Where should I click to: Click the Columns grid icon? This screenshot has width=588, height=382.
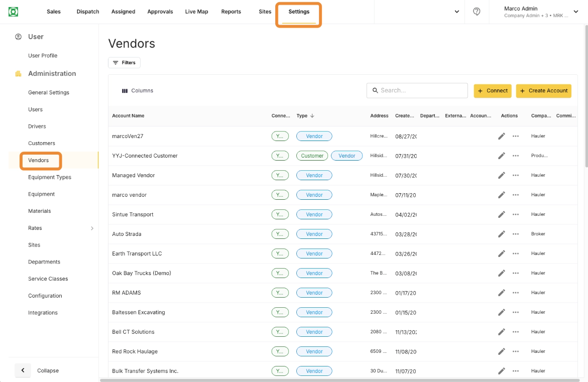(125, 91)
